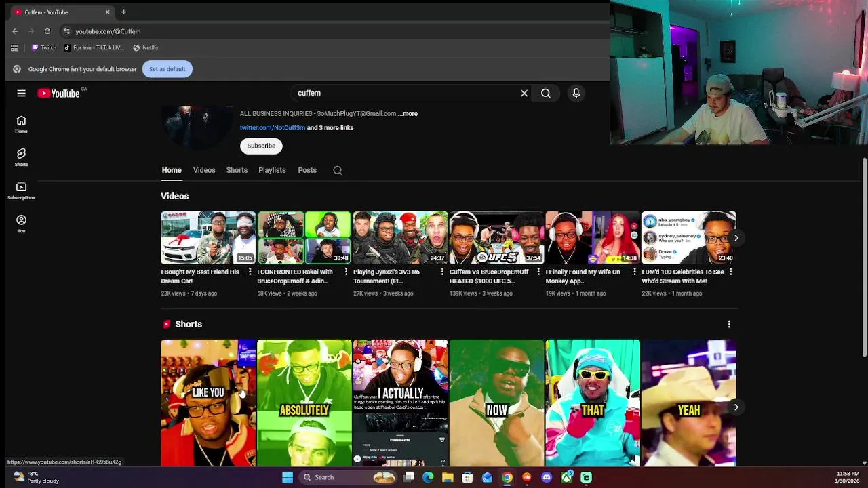The width and height of the screenshot is (868, 488).
Task: Open File Explorer from taskbar
Action: pos(448,478)
